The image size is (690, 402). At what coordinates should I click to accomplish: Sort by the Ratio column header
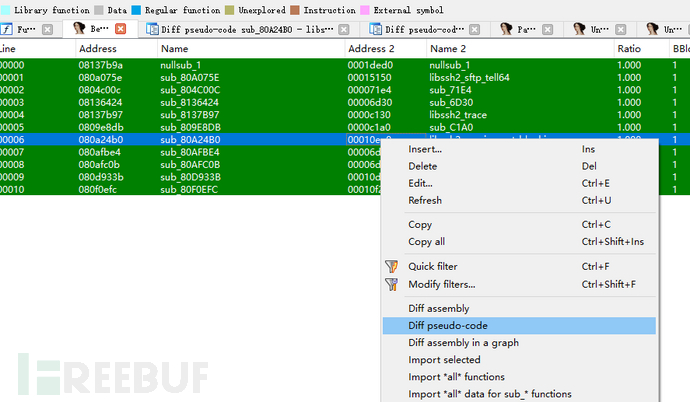click(630, 48)
